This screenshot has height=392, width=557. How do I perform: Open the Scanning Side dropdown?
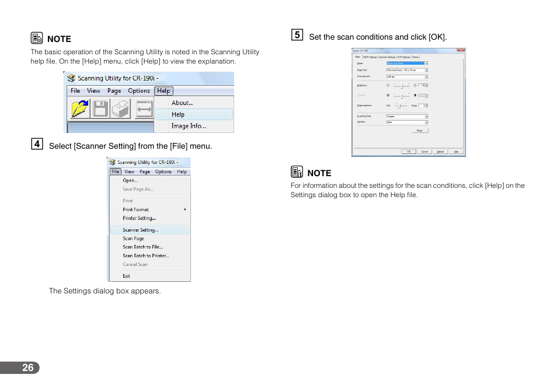[x=407, y=116]
